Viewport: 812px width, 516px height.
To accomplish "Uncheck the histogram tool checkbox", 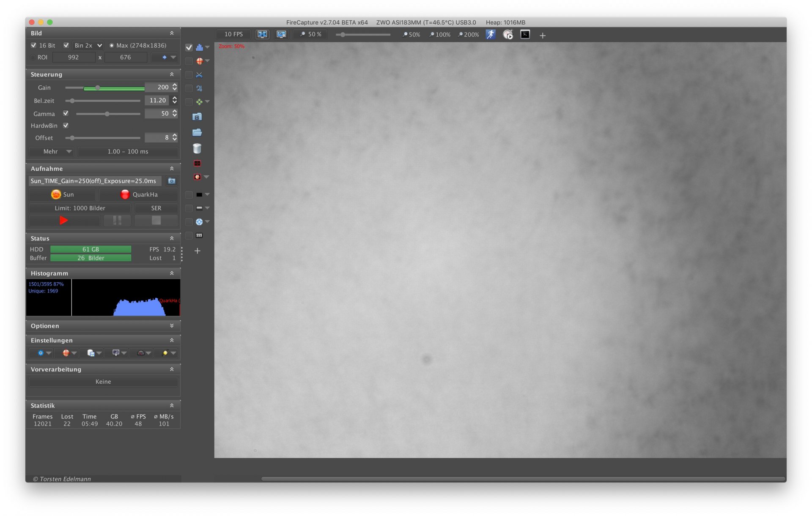I will (189, 47).
